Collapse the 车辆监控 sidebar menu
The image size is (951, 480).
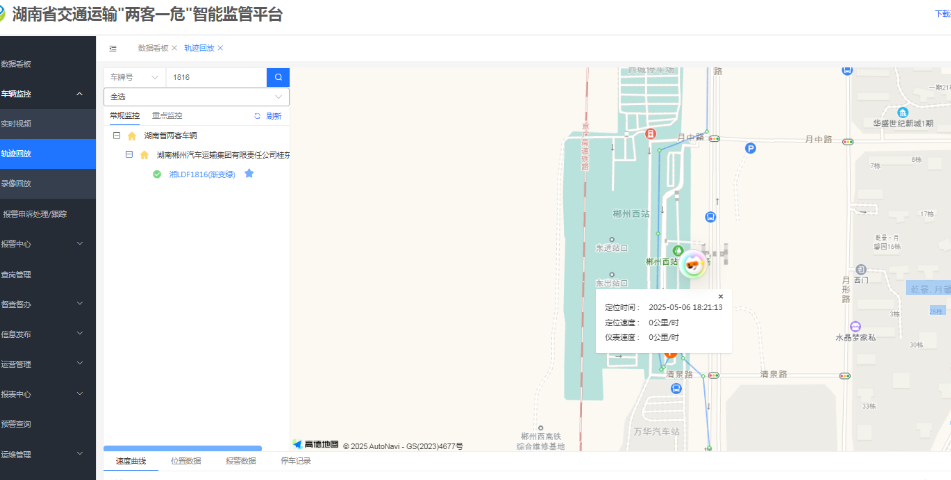(79, 94)
